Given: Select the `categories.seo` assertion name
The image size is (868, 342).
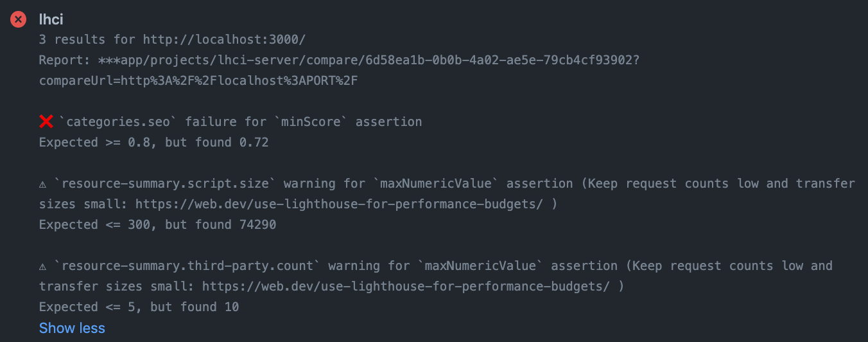Looking at the screenshot, I should 118,122.
